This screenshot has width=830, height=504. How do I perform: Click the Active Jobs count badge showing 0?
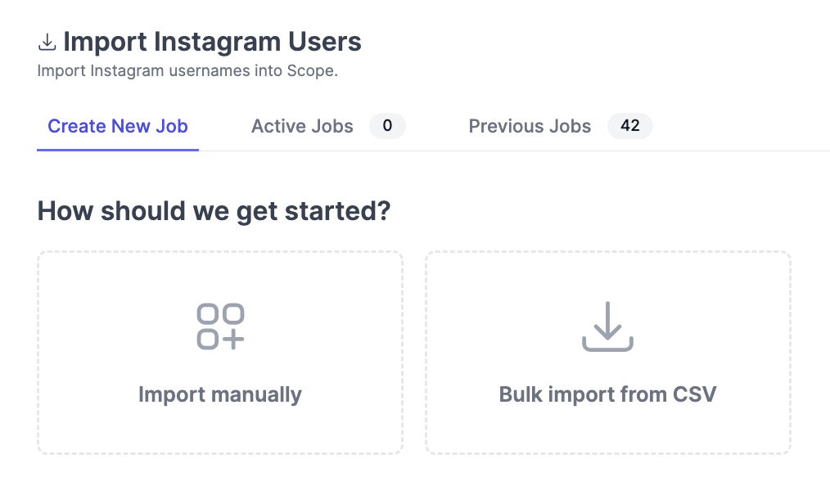tap(387, 126)
